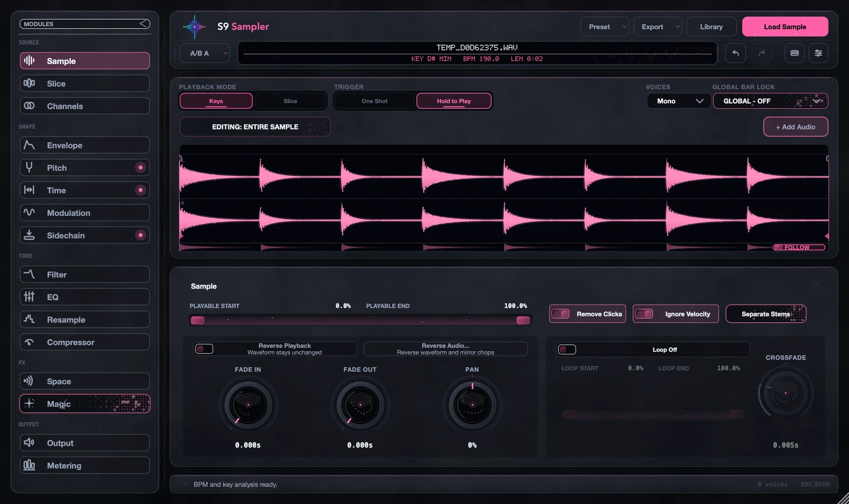The width and height of the screenshot is (849, 504).
Task: Click the + Add Audio button
Action: 795,127
